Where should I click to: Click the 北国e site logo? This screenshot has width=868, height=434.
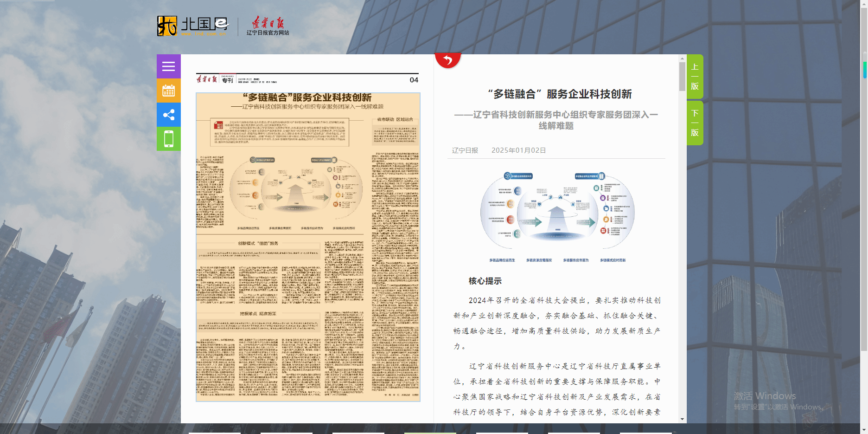(193, 26)
